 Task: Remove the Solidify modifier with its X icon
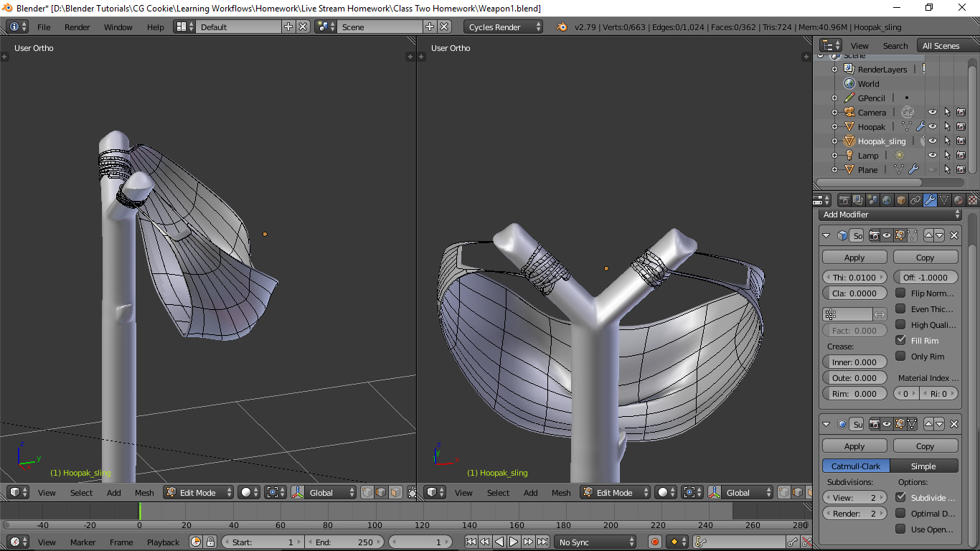[953, 235]
